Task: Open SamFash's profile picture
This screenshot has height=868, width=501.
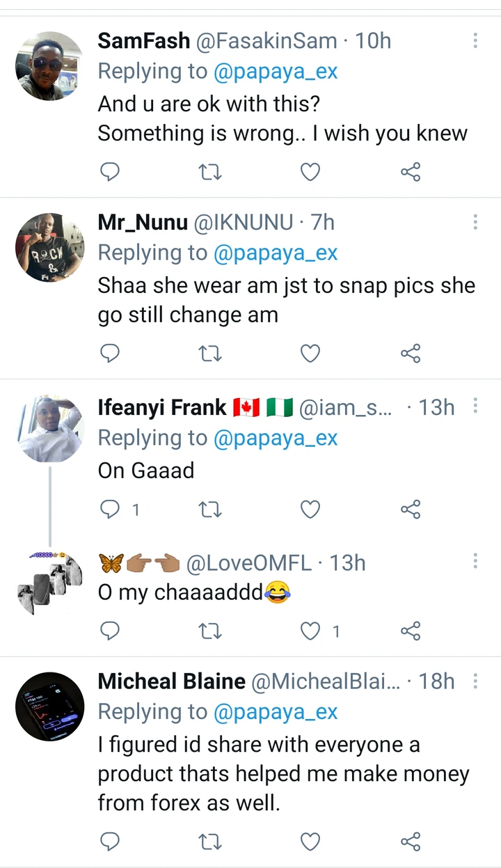Action: click(49, 66)
